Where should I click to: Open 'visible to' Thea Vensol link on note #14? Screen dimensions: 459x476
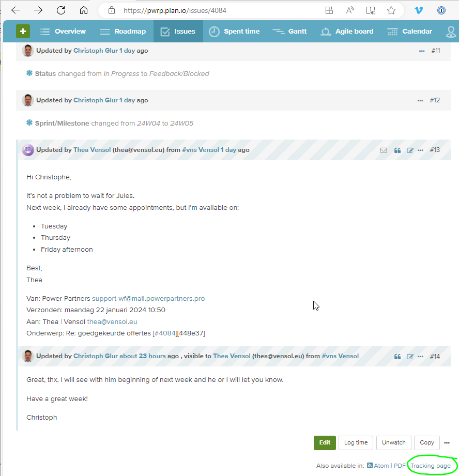tap(232, 356)
